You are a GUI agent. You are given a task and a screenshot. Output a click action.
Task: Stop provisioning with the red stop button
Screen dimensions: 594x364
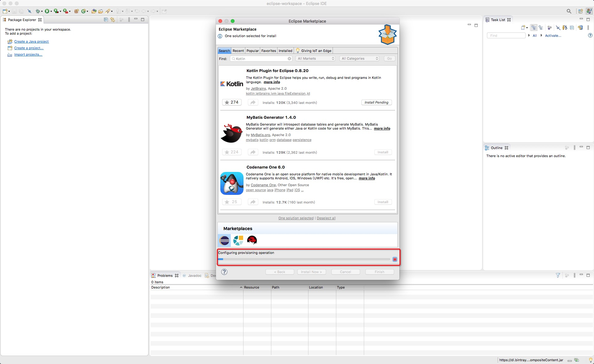[x=395, y=259]
